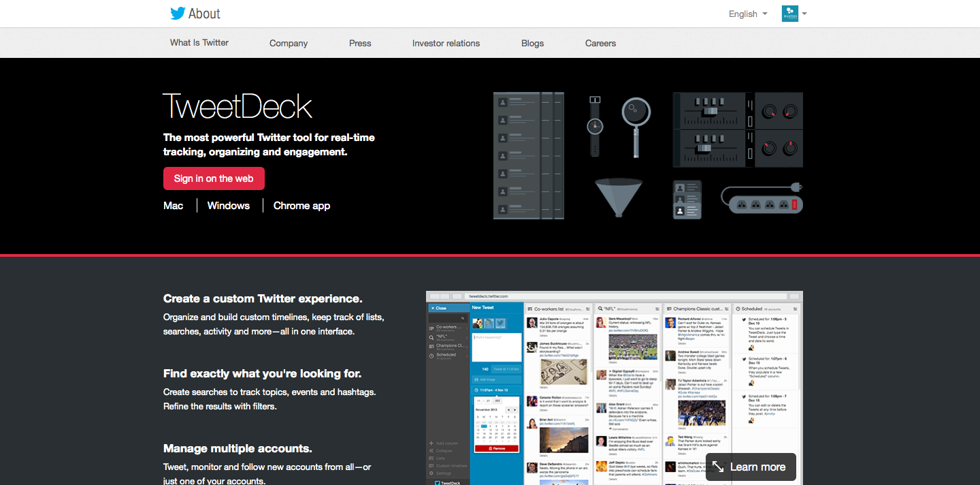
Task: Choose the Mac download link
Action: 173,206
